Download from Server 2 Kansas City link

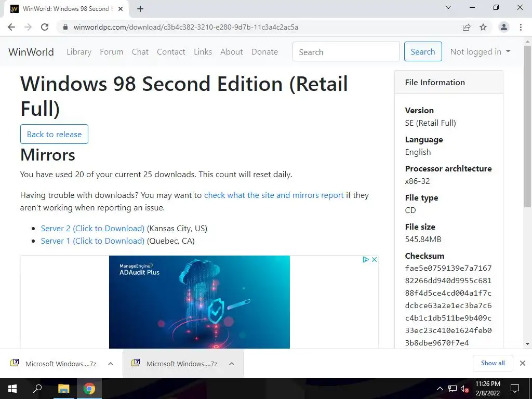point(92,229)
